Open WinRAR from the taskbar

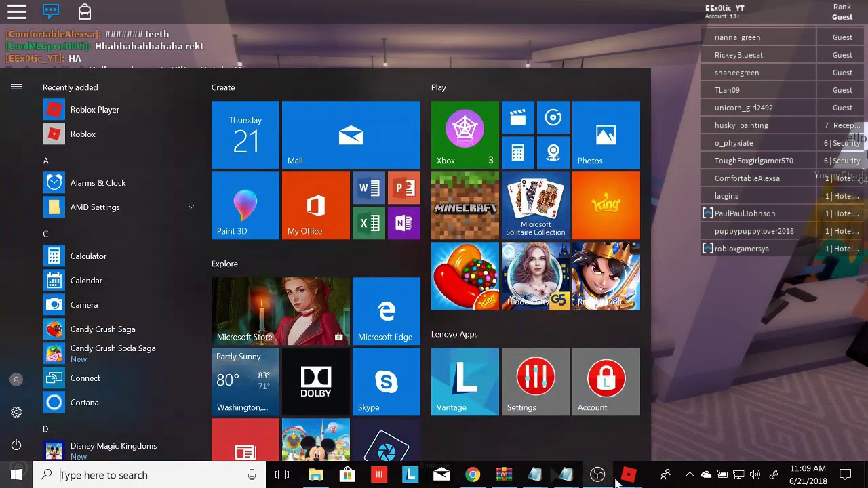504,475
